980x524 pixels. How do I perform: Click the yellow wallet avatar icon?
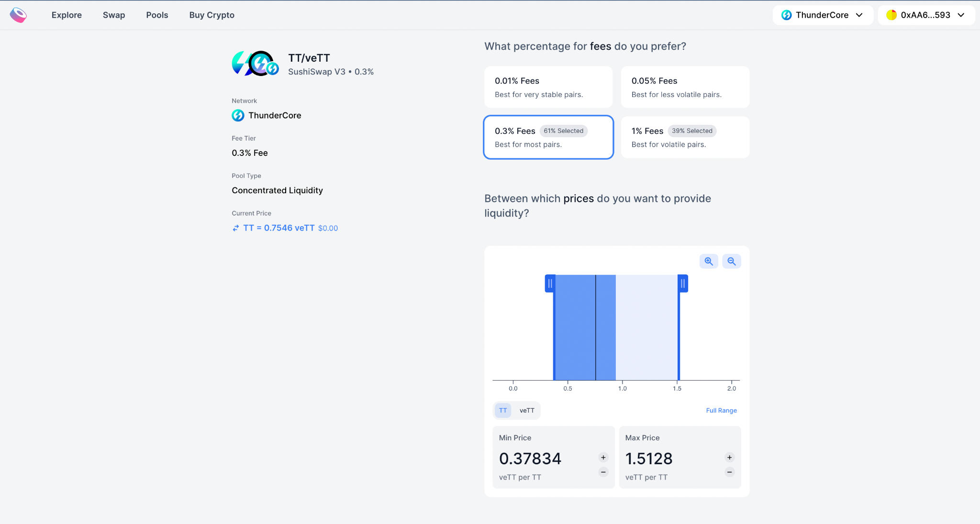click(891, 15)
